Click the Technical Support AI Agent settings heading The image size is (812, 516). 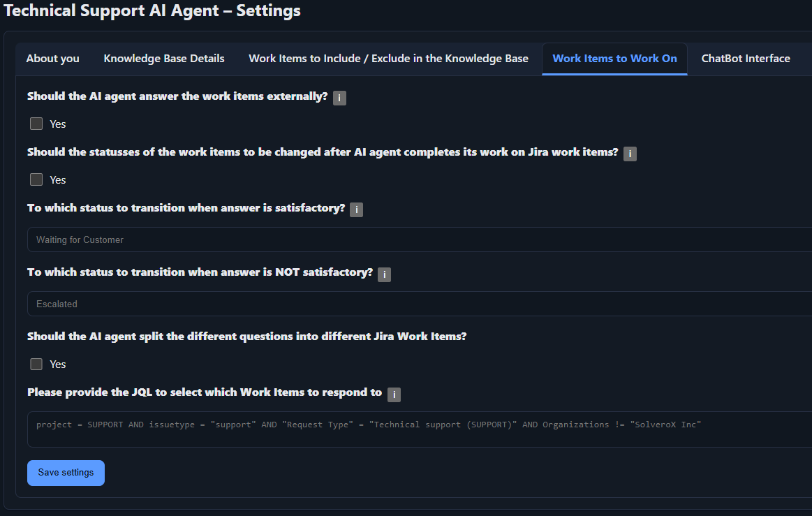tap(152, 10)
